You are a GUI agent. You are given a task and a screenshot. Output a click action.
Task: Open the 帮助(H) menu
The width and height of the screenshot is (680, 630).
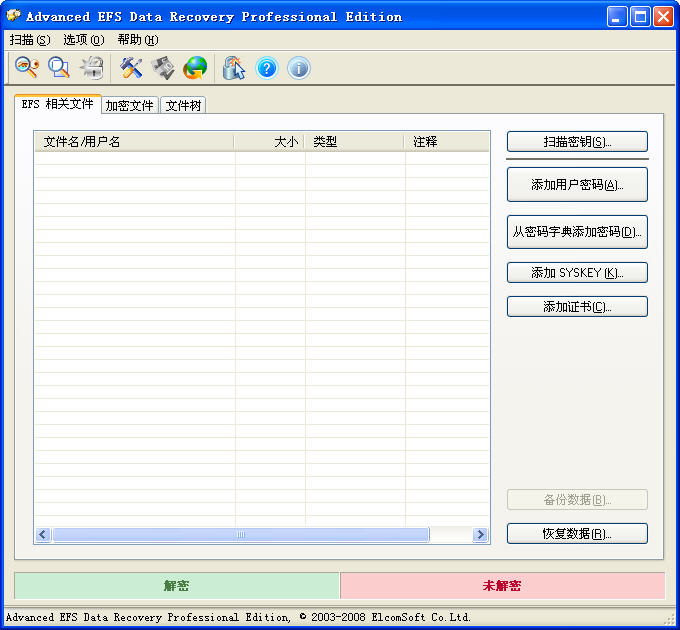pyautogui.click(x=137, y=40)
